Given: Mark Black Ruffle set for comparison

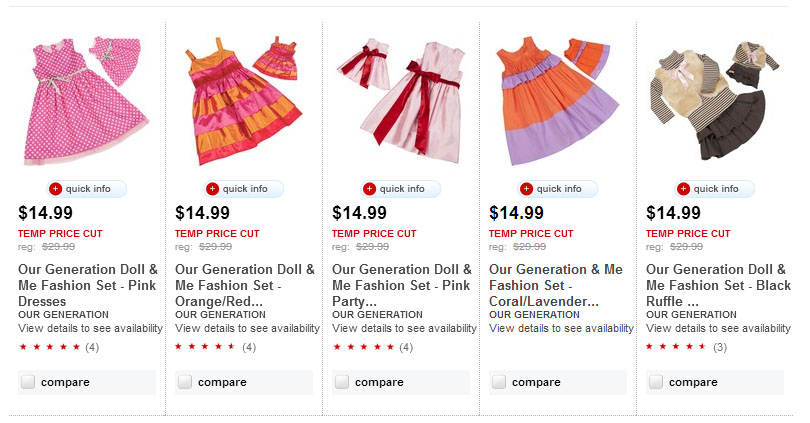Looking at the screenshot, I should click(656, 382).
